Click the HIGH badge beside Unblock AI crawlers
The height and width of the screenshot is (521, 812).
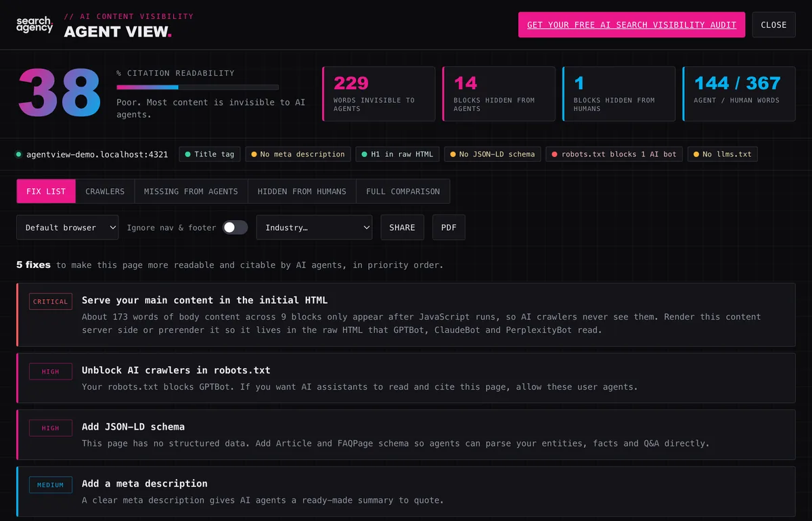pyautogui.click(x=51, y=371)
